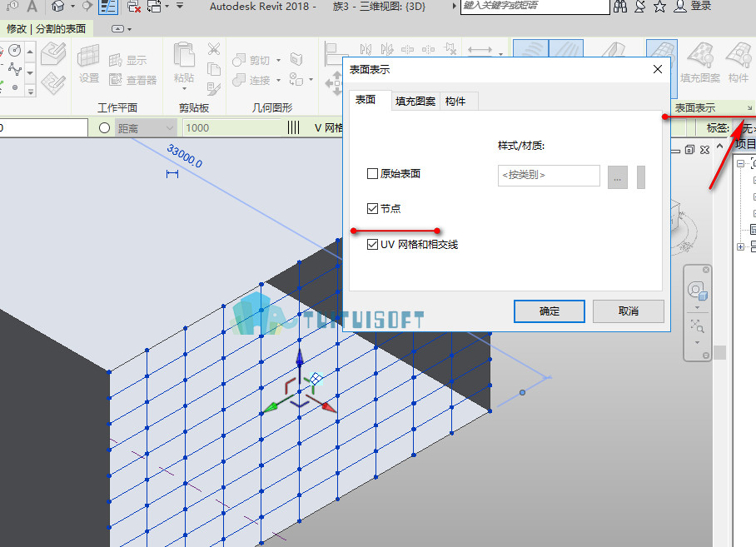Click the Draw on Face model icon
Viewport: 756px width, 547px height.
53,53
